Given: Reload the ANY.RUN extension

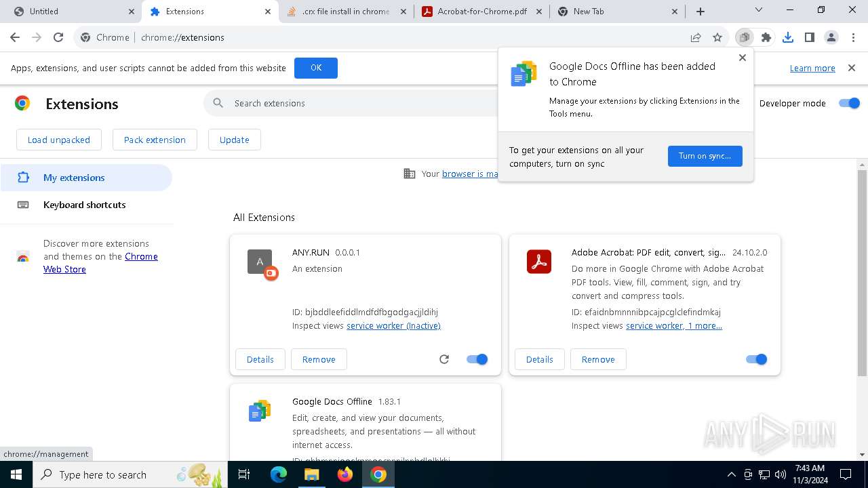Looking at the screenshot, I should (444, 359).
